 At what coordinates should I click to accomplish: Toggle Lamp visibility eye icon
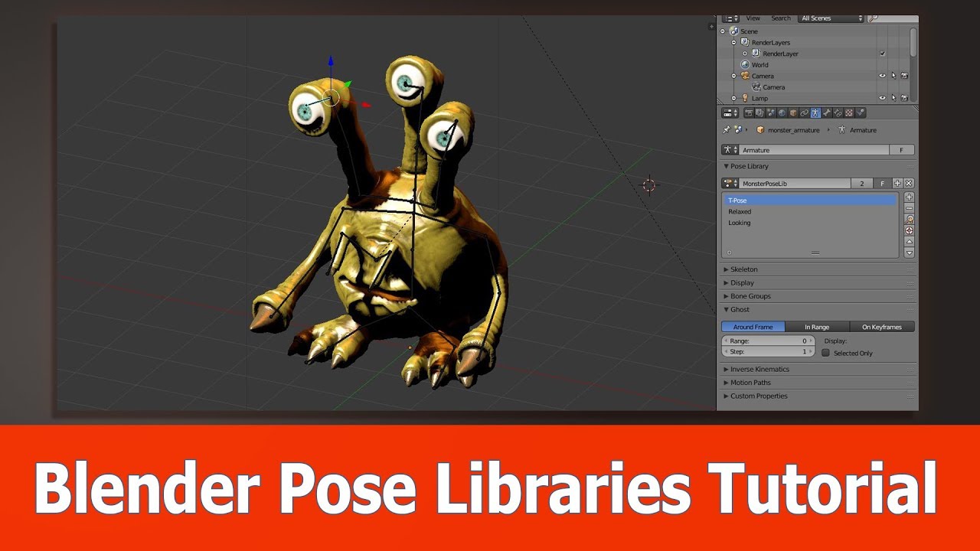click(882, 98)
